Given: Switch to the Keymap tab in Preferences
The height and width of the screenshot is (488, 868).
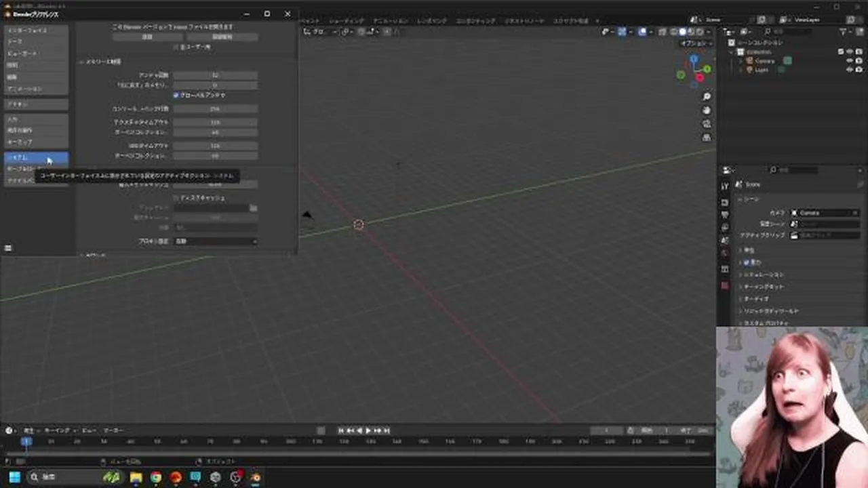Looking at the screenshot, I should point(37,142).
